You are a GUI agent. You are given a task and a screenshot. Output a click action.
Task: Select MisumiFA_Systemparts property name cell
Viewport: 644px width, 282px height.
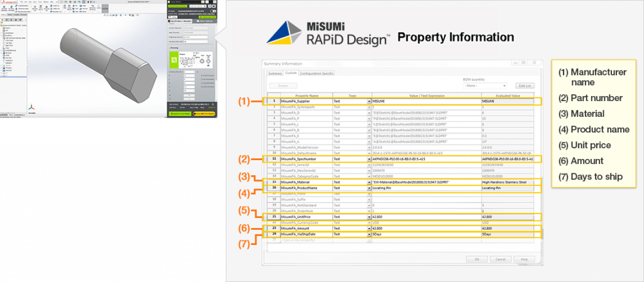point(306,107)
